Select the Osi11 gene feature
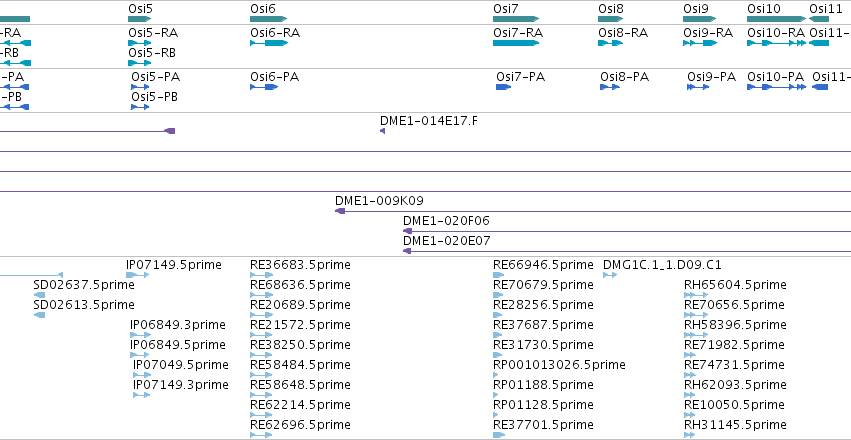Viewport: 851px width, 440px height. 818,19
